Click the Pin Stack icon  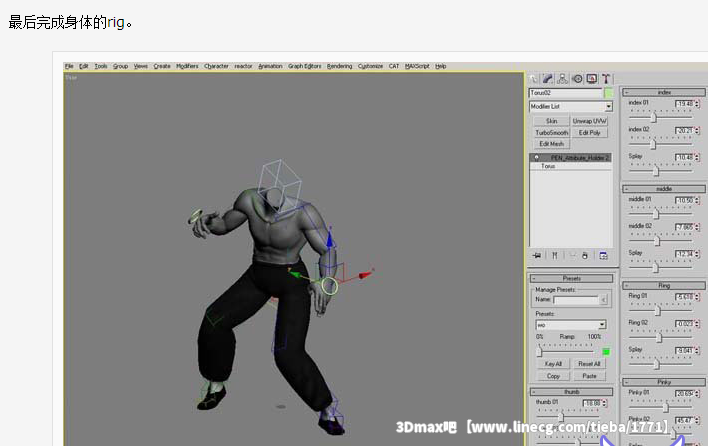537,255
